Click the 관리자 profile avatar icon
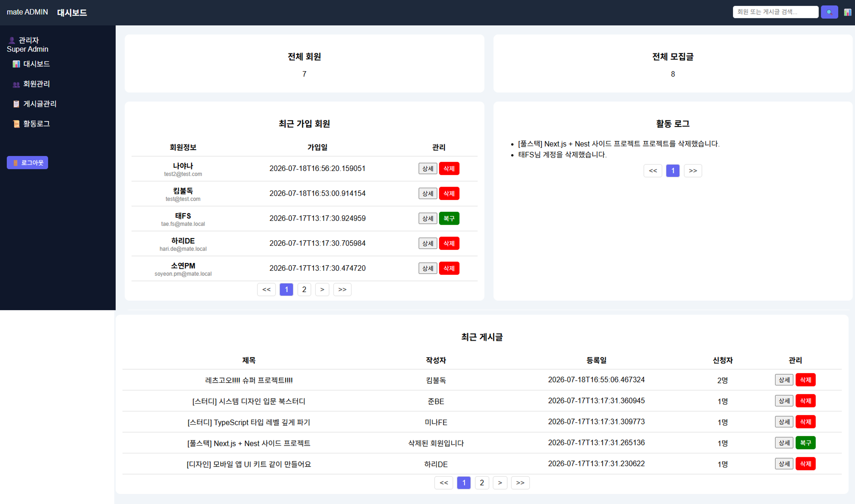855x504 pixels. click(12, 40)
